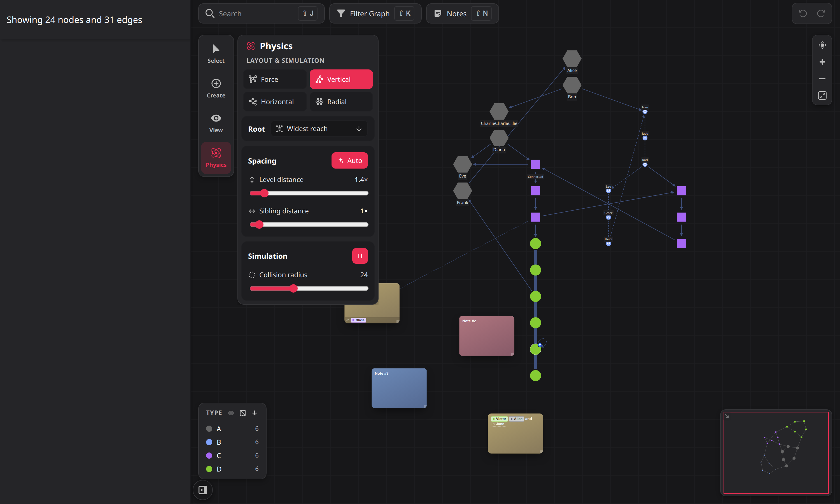The image size is (840, 504).
Task: Select Horizontal layout
Action: click(x=275, y=102)
